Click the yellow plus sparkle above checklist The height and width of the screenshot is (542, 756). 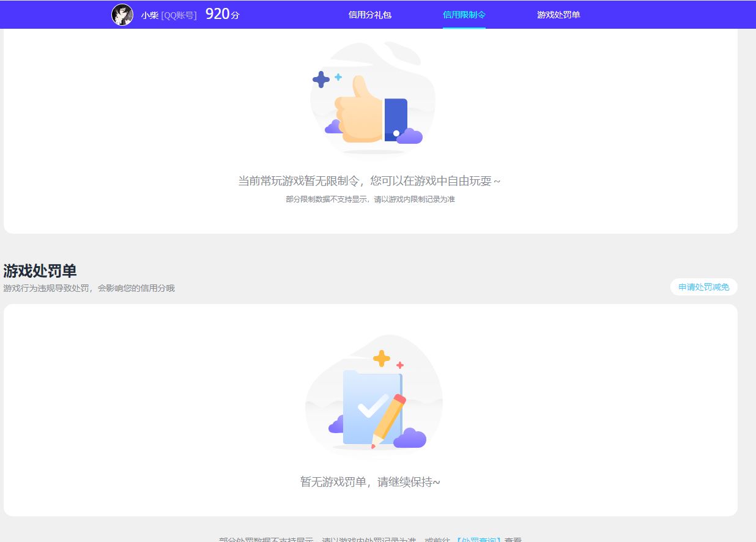pos(382,358)
